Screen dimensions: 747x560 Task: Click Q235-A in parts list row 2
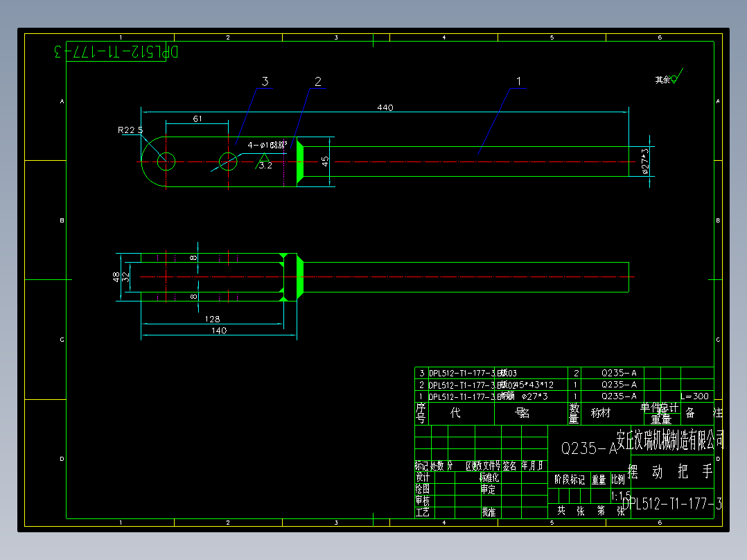[619, 385]
